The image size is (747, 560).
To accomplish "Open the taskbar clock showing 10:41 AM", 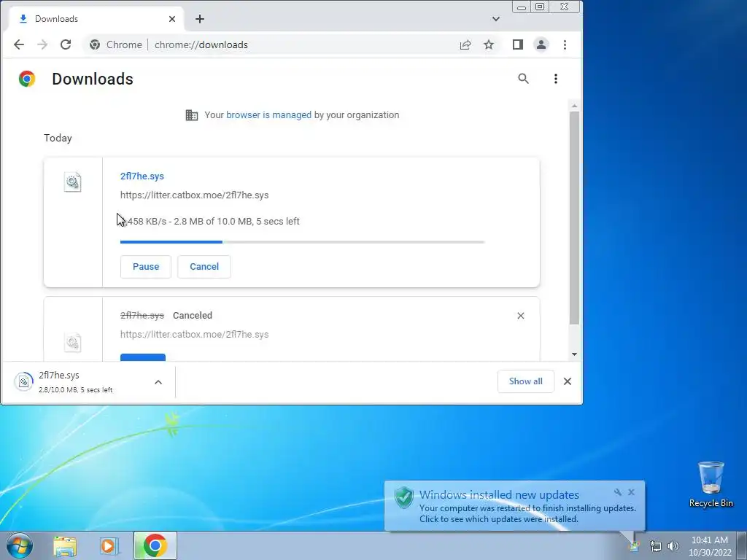I will click(709, 546).
